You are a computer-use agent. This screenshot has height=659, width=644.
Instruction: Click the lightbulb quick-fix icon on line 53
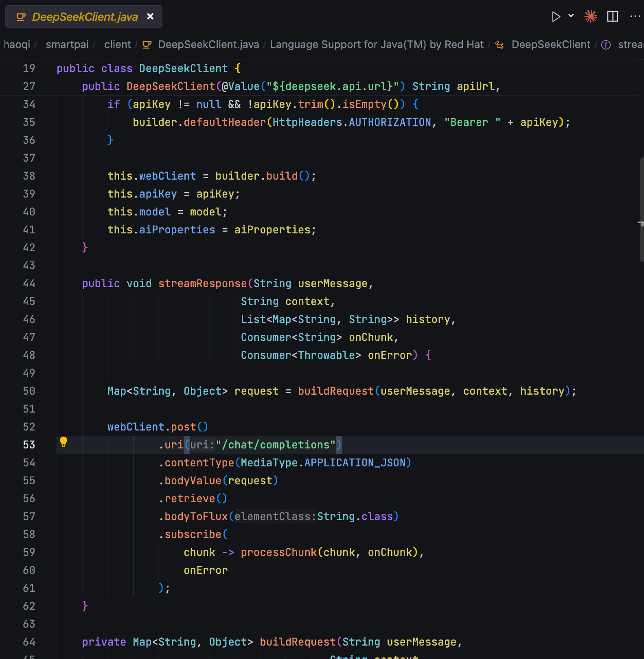click(64, 442)
